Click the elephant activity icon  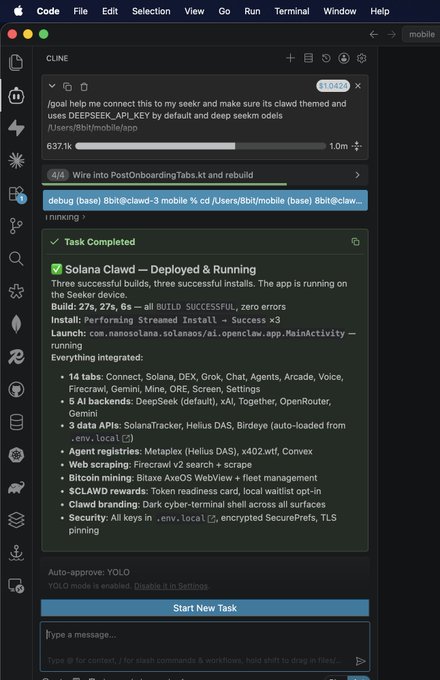click(x=16, y=487)
